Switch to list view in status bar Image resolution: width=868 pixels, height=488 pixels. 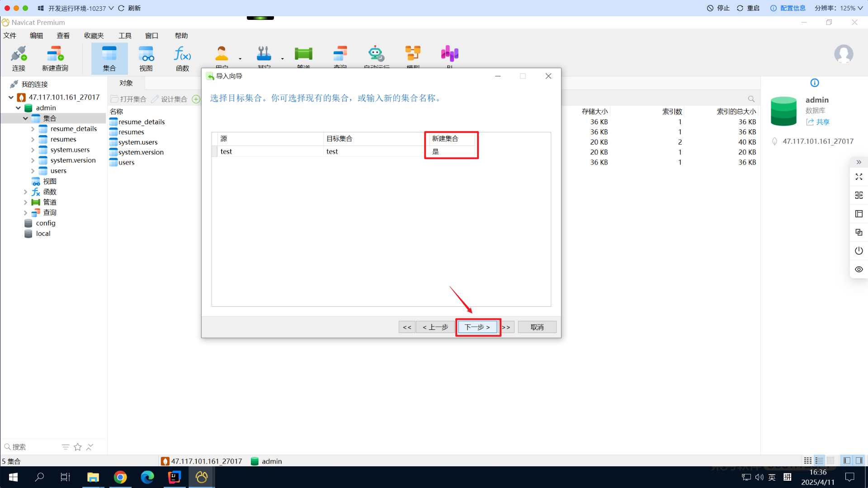point(819,460)
